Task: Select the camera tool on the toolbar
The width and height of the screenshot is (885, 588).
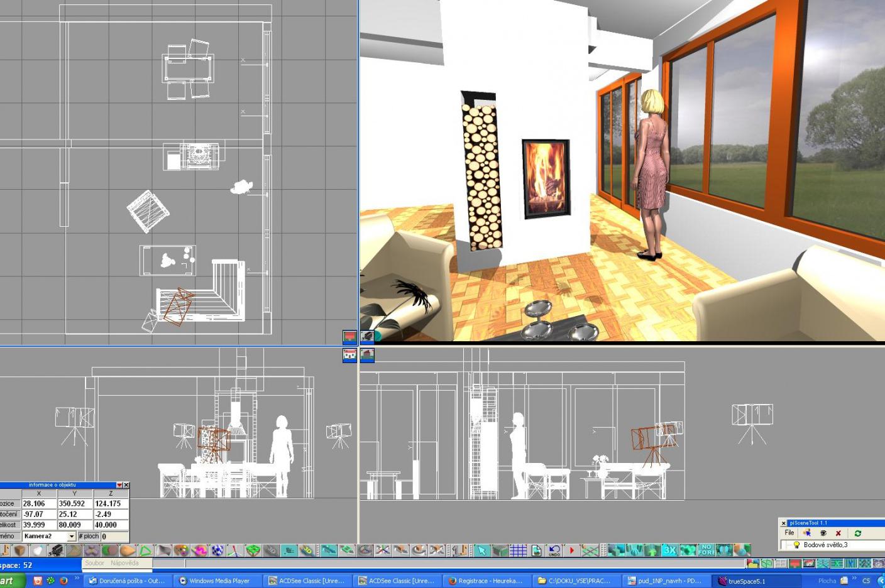Action: pyautogui.click(x=55, y=550)
